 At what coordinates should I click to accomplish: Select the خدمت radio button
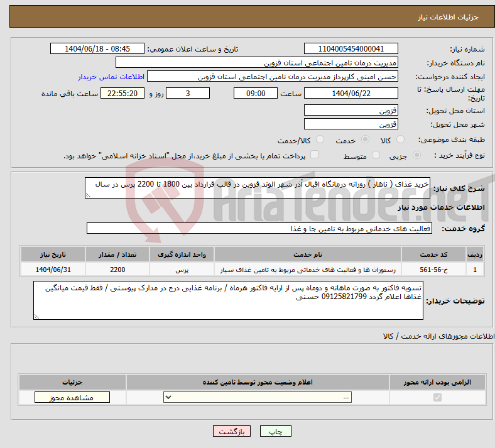pyautogui.click(x=365, y=139)
